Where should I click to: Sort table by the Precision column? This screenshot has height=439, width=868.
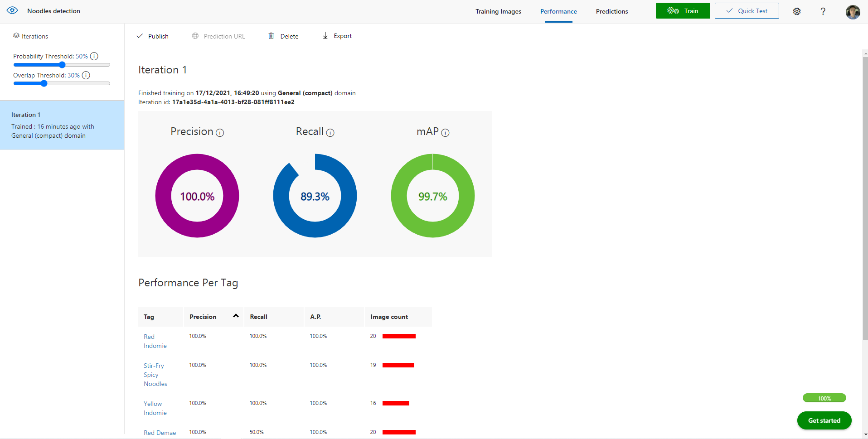tap(203, 317)
